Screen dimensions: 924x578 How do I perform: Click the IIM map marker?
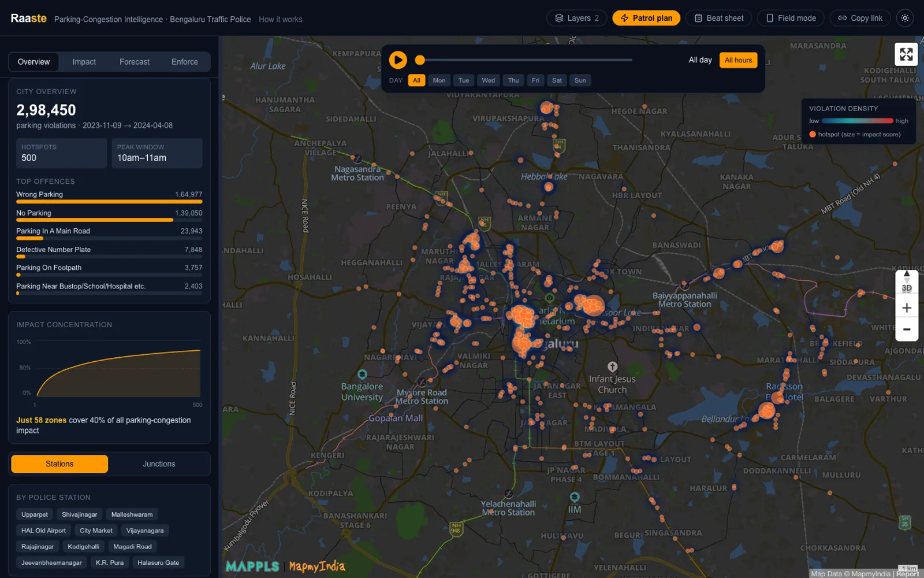click(575, 497)
